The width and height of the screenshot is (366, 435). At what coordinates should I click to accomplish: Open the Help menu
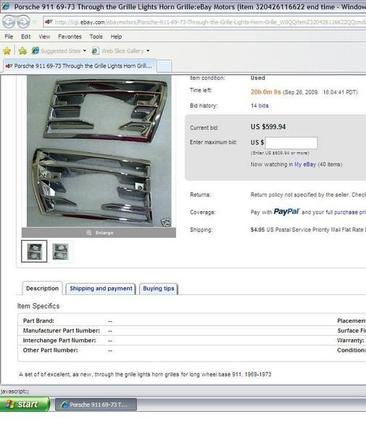(116, 37)
